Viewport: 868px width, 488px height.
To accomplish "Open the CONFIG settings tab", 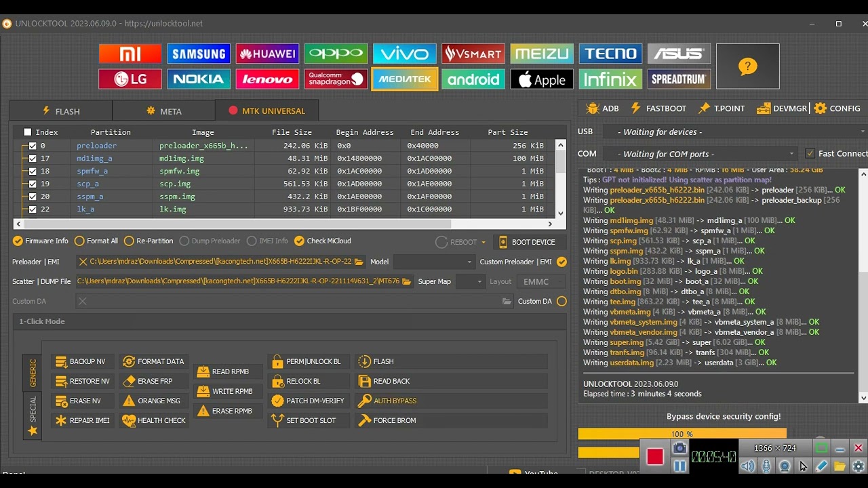I will 837,108.
